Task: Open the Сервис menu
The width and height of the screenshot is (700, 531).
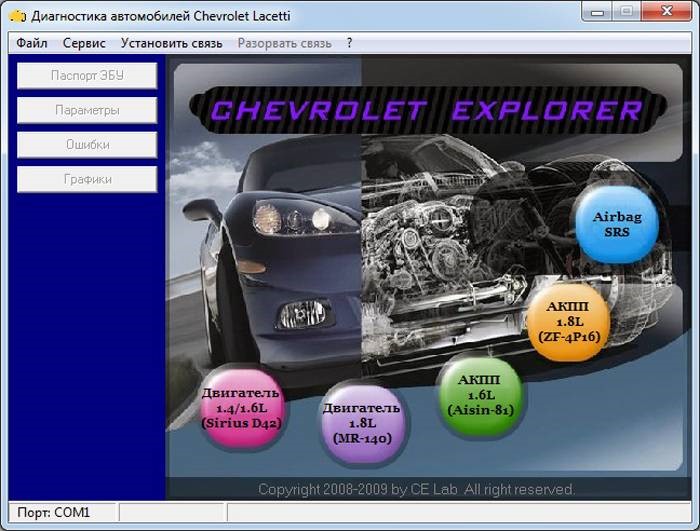Action: 84,43
